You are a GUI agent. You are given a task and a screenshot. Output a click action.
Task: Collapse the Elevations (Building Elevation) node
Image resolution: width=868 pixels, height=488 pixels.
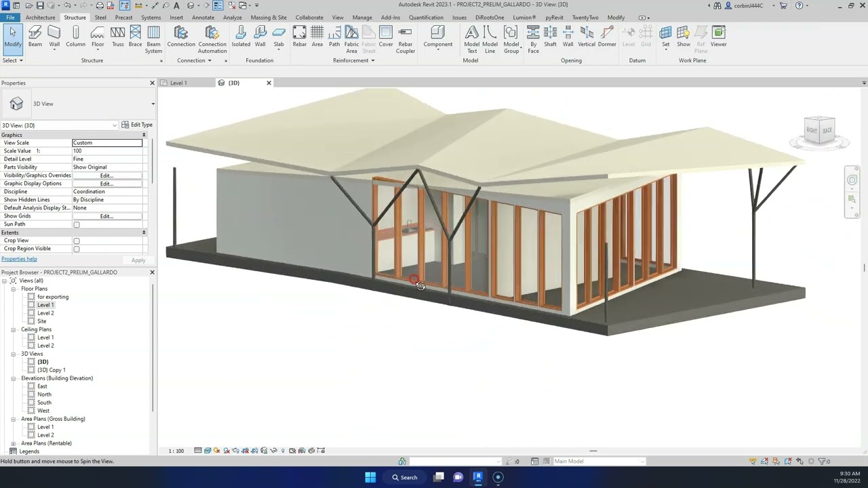pyautogui.click(x=14, y=378)
